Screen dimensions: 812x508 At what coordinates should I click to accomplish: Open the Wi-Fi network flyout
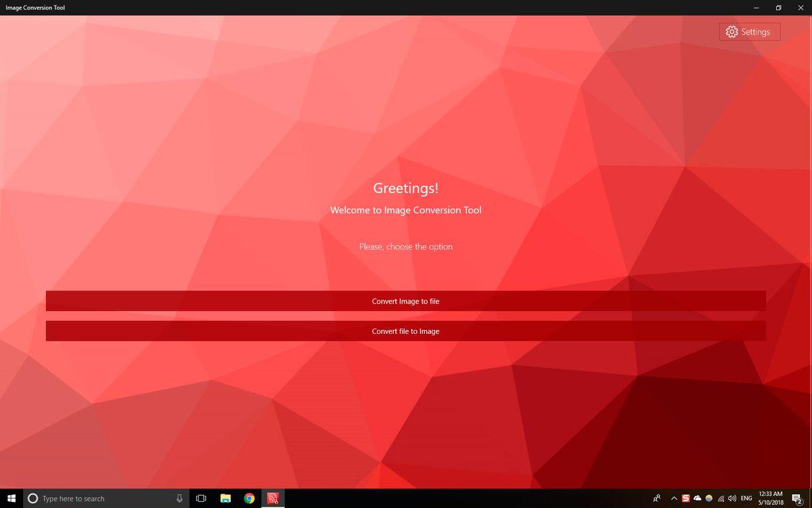pos(721,499)
